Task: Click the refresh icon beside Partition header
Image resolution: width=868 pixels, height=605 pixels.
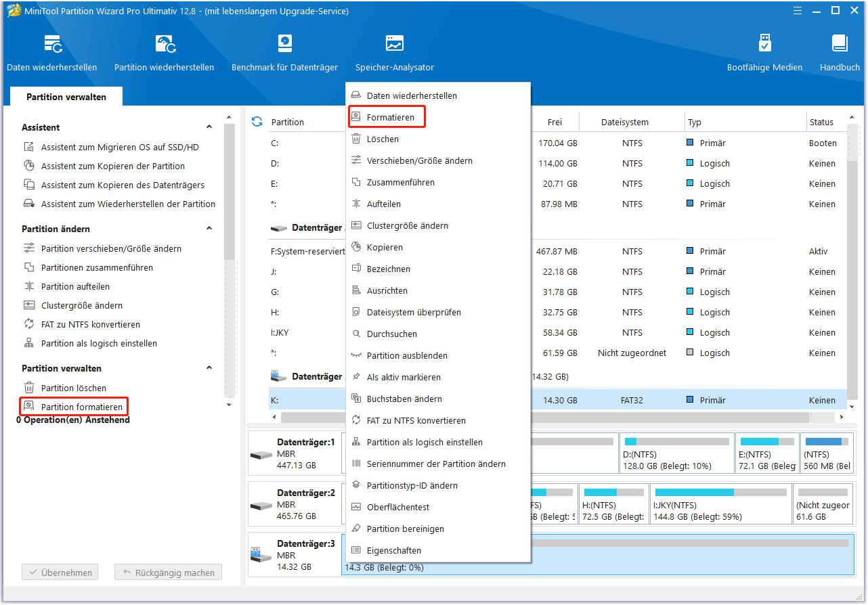Action: coord(257,122)
